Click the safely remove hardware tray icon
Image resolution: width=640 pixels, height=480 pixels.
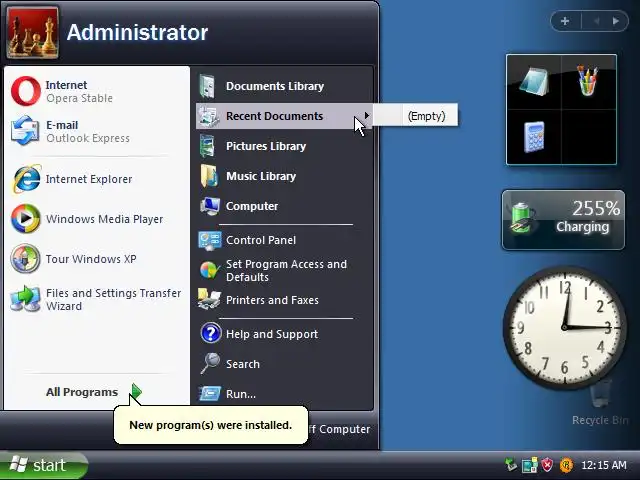point(511,464)
